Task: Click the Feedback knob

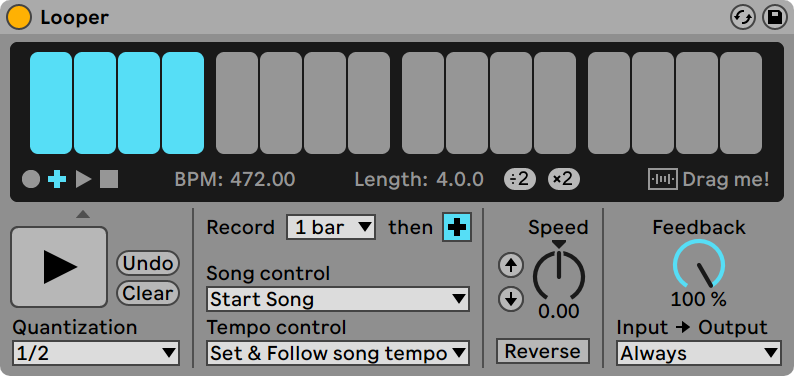Action: pyautogui.click(x=699, y=266)
